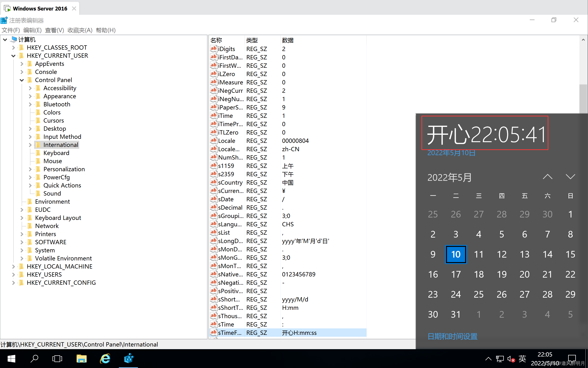Open the 收藏夹(A) menu

pos(80,30)
